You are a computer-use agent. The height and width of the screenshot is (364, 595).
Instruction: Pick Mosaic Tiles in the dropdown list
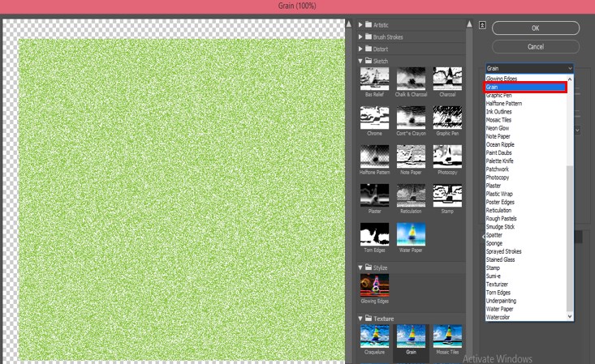click(x=498, y=120)
